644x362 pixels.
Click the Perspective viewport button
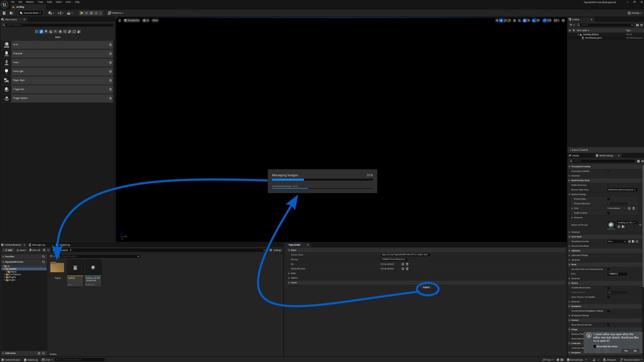pyautogui.click(x=132, y=21)
